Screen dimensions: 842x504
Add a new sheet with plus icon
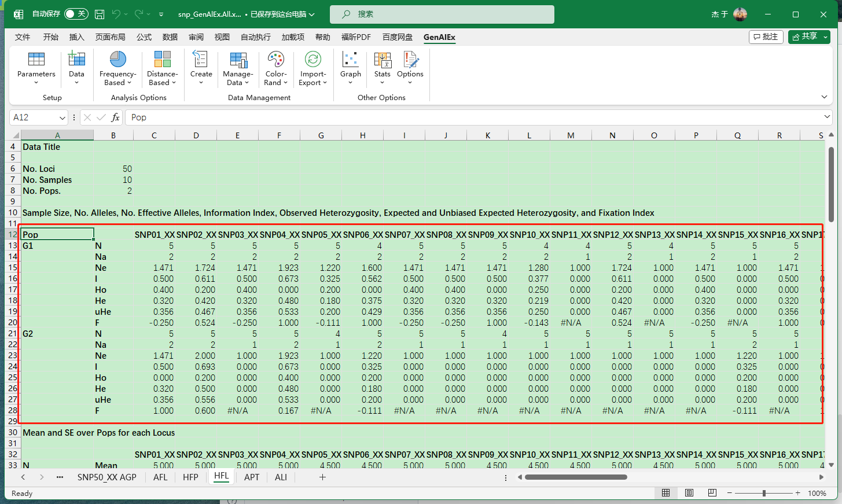pos(322,477)
